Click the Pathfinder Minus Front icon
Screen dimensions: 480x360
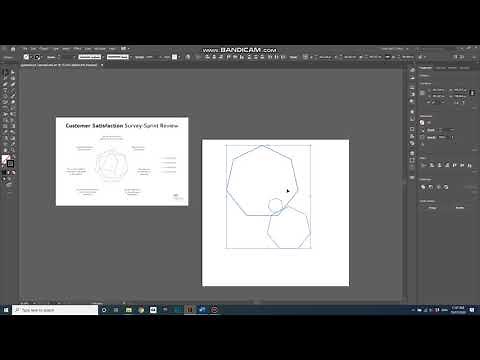(431, 187)
